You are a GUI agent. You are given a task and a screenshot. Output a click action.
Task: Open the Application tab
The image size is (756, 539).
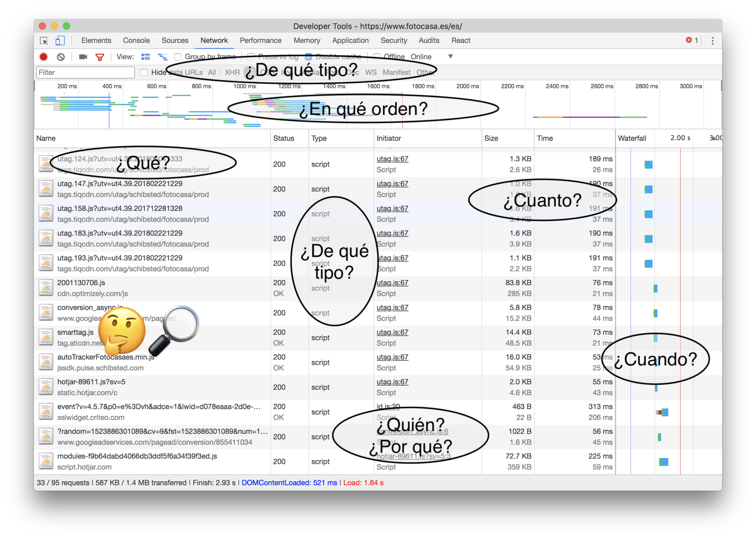click(x=350, y=40)
